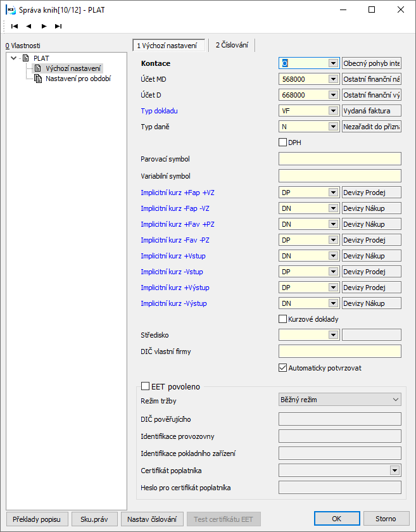Click the Sku.práv button
This screenshot has width=416, height=532.
(x=94, y=519)
